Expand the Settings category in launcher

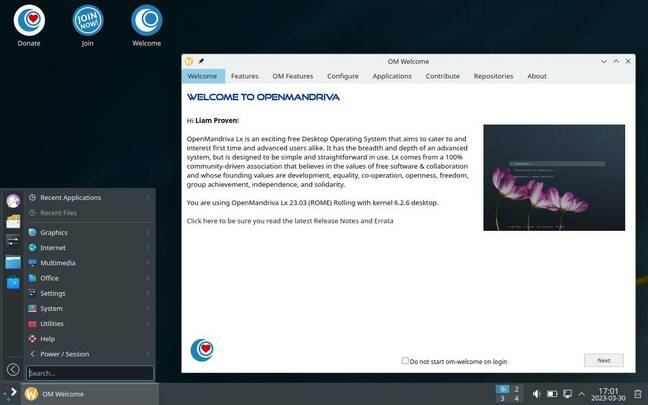(90, 293)
